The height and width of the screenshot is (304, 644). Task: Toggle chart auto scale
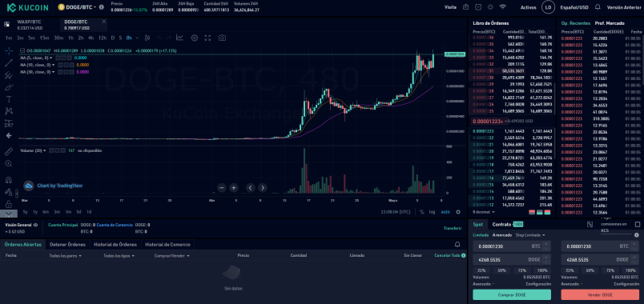445,212
